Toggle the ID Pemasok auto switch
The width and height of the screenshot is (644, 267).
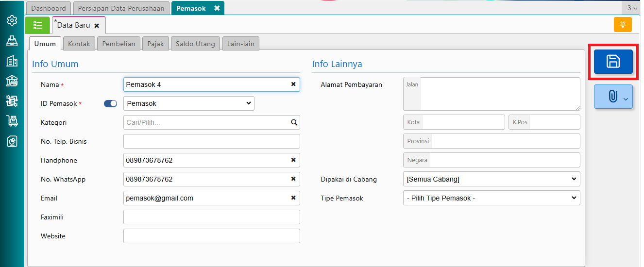click(x=111, y=103)
